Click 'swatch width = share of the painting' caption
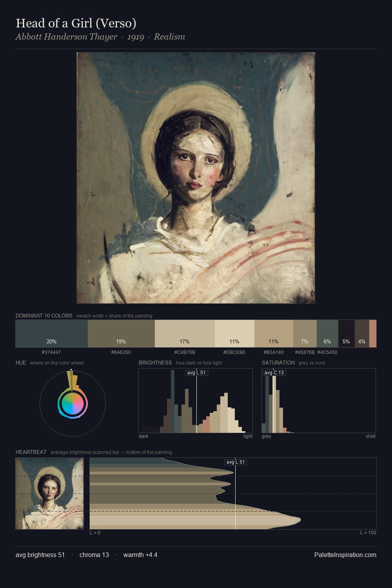The width and height of the screenshot is (392, 588). click(x=114, y=316)
